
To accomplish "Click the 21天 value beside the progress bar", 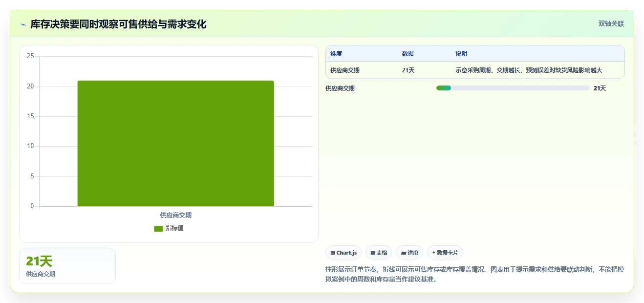I will pos(600,88).
